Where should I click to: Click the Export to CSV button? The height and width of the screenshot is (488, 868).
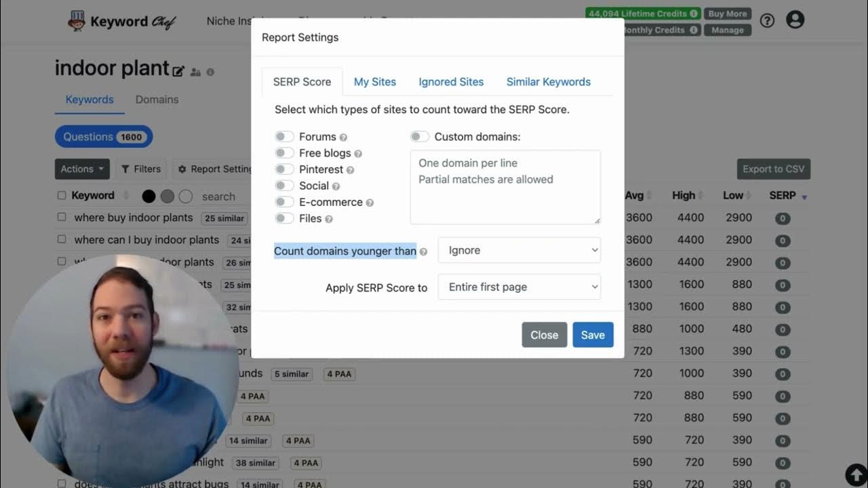tap(774, 169)
